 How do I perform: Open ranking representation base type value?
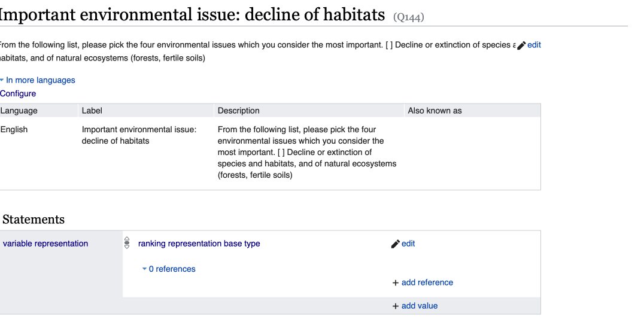(x=199, y=244)
